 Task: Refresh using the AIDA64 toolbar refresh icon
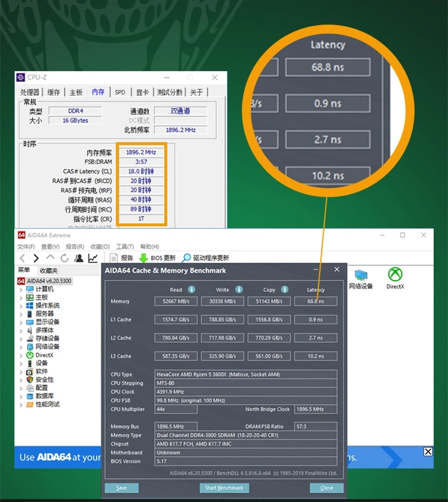[x=65, y=258]
